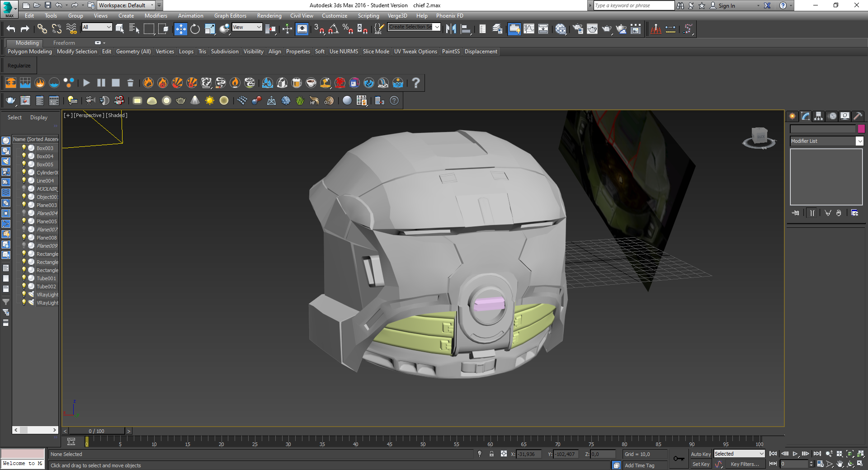Screen dimensions: 868x470
Task: Open the Hierarchy command panel tab
Action: [819, 116]
